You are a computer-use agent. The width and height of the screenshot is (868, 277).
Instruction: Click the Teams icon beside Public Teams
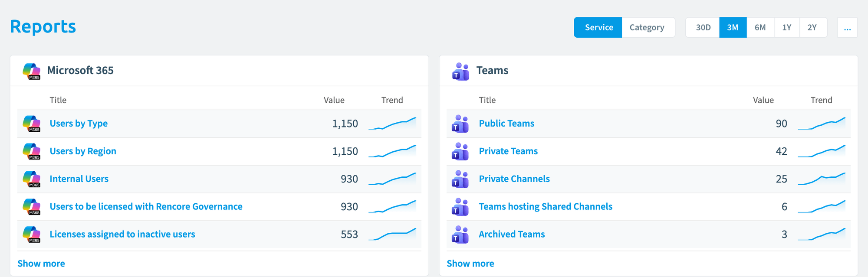tap(460, 124)
